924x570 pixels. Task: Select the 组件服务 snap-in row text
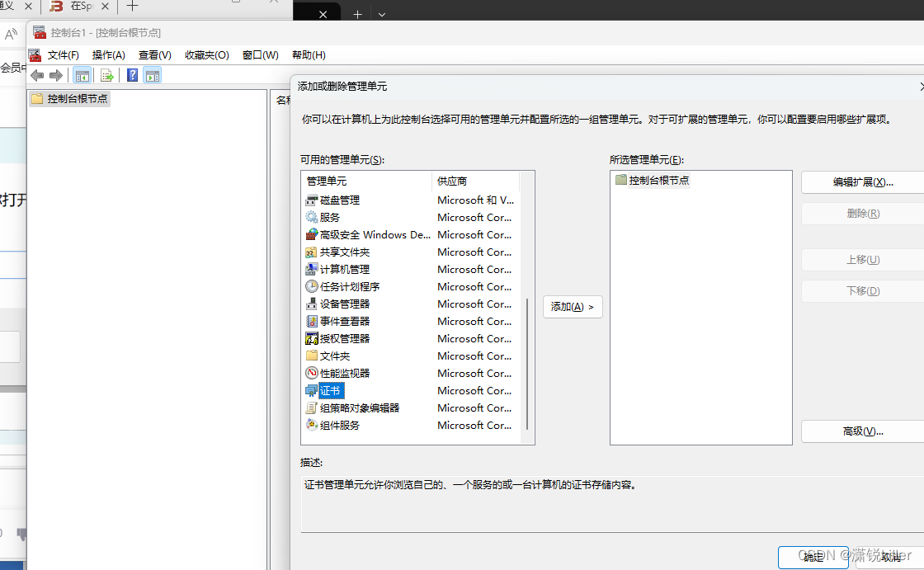(339, 425)
